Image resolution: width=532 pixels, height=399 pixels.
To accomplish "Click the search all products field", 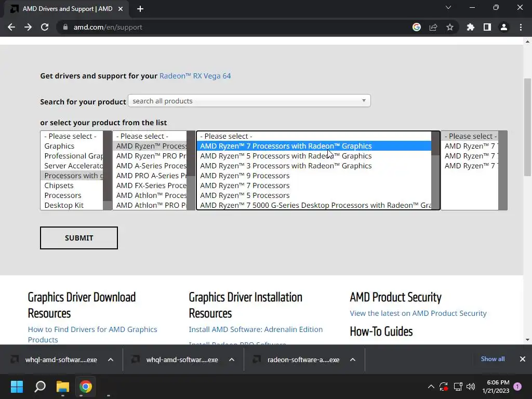I will click(249, 101).
